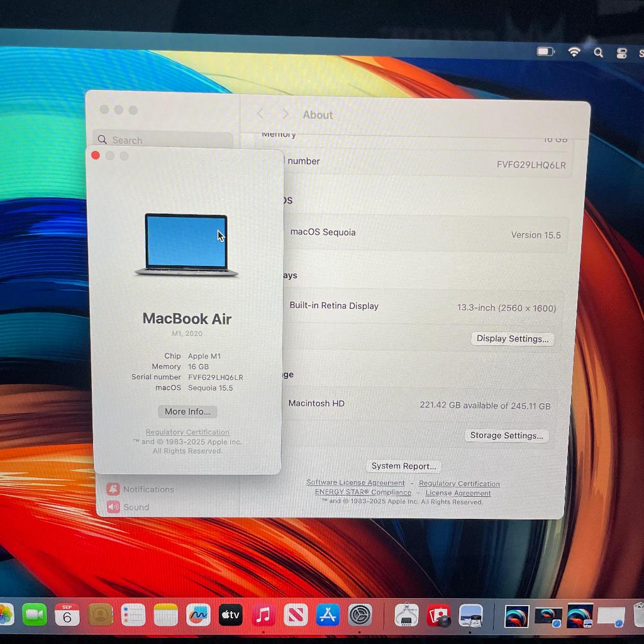Viewport: 644px width, 644px height.
Task: Click the Search field in System Settings
Action: click(x=164, y=140)
